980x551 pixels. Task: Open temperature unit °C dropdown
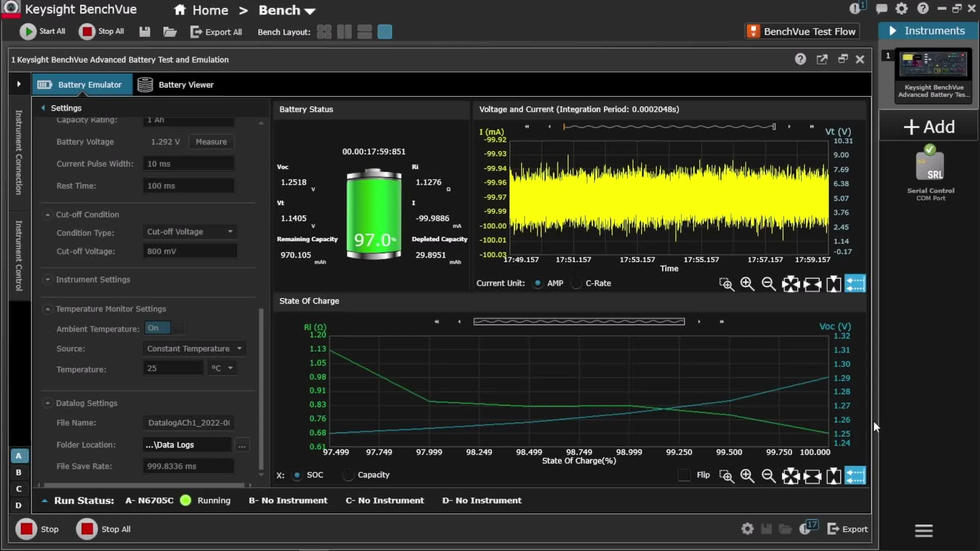[222, 368]
